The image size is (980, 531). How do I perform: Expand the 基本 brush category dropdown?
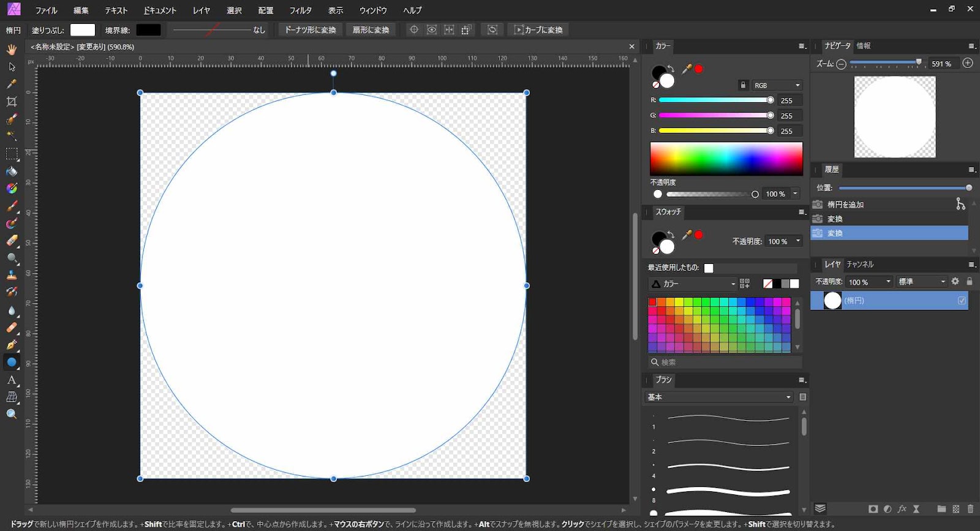pos(720,397)
